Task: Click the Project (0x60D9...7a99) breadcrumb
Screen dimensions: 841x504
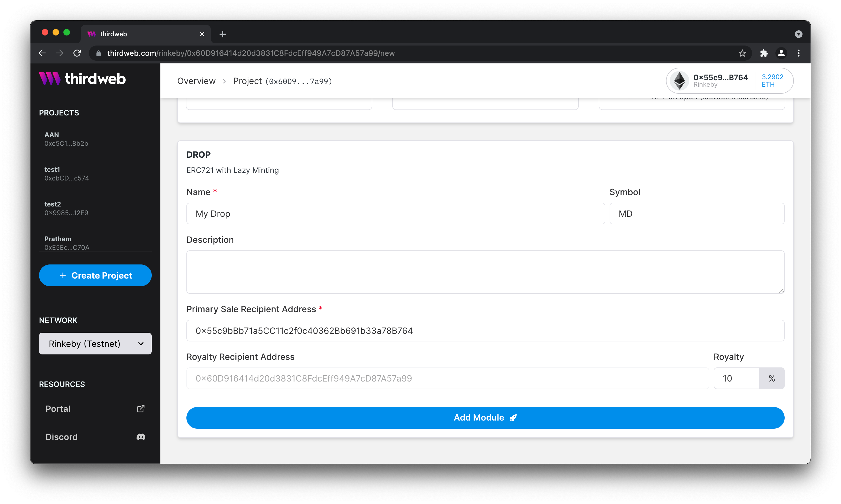Action: coord(282,81)
